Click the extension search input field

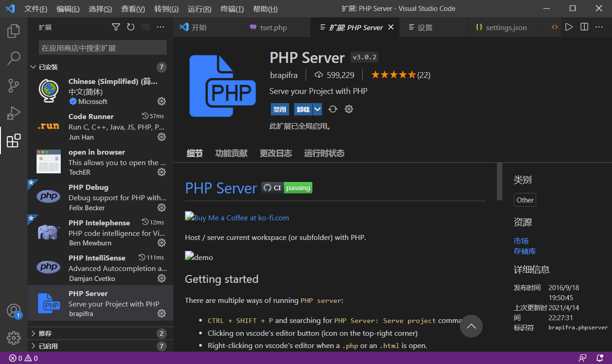tap(103, 48)
